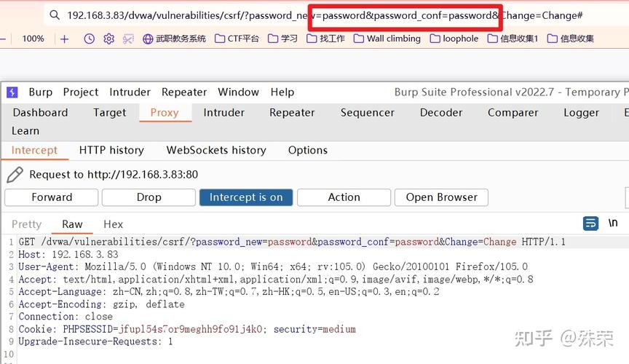The width and height of the screenshot is (629, 364).
Task: Click the Burp Suite lightning logo icon
Action: tap(12, 92)
